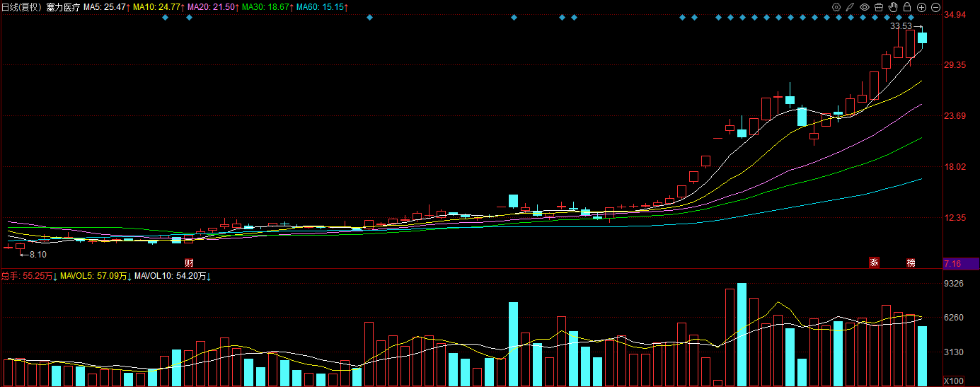Open chart settings gear icon
The width and height of the screenshot is (980, 387).
click(836, 7)
